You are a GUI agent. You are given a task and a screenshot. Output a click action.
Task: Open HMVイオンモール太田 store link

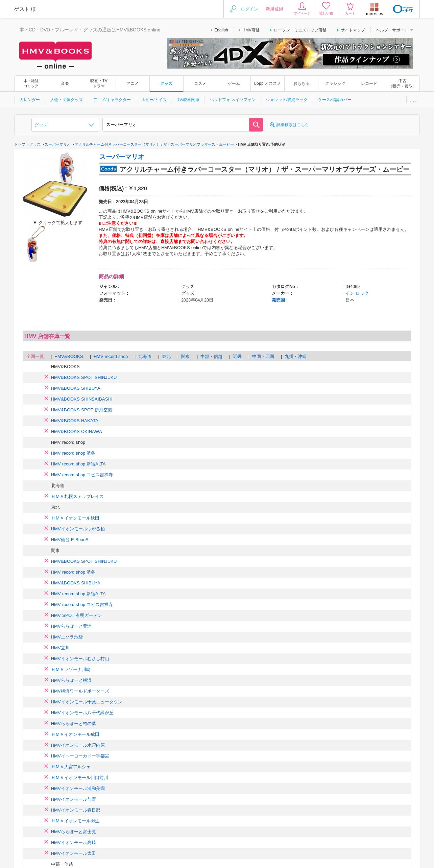(x=73, y=853)
